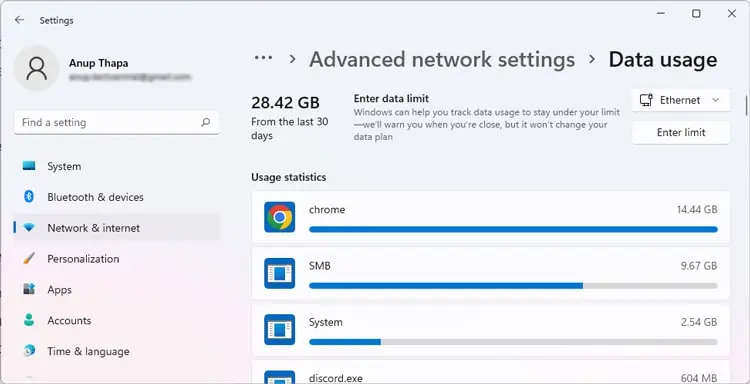Click the SMB usage progress bar
Screen dimensions: 750x384
(x=513, y=285)
